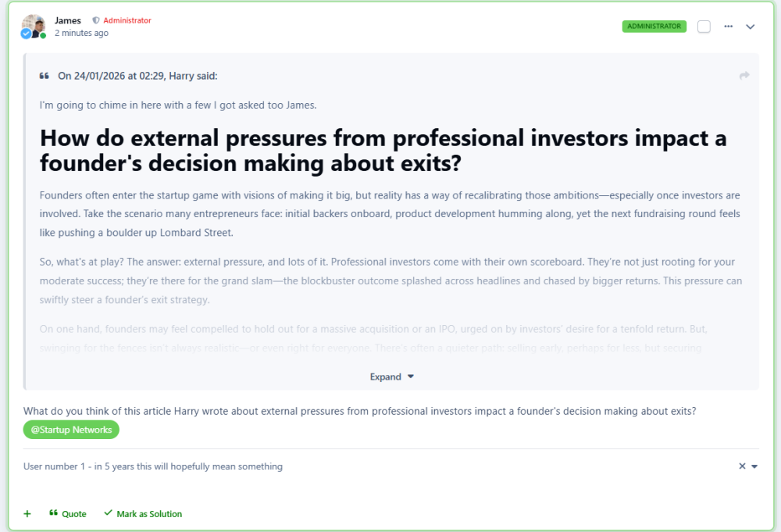Click the share arrow icon in the quote header
Viewport: 781px width, 532px height.
[x=744, y=76]
